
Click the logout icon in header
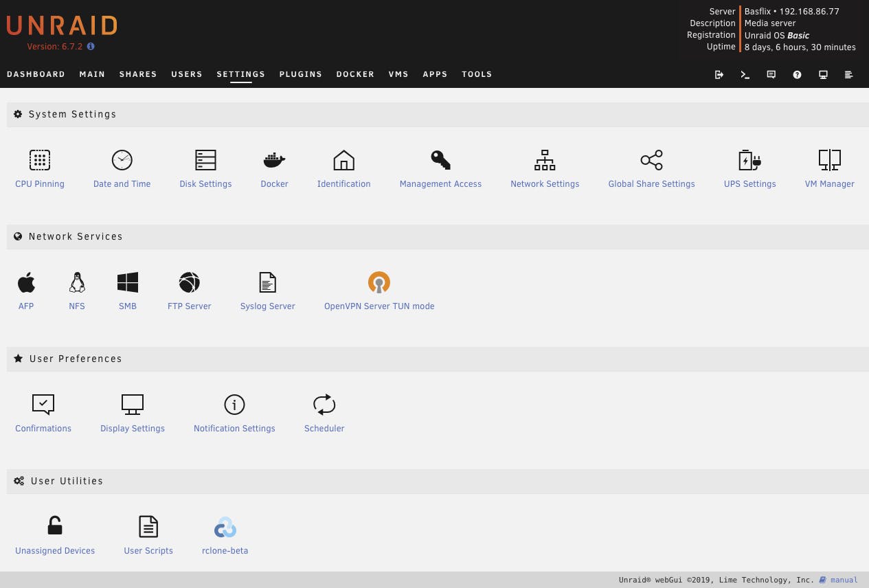click(719, 74)
